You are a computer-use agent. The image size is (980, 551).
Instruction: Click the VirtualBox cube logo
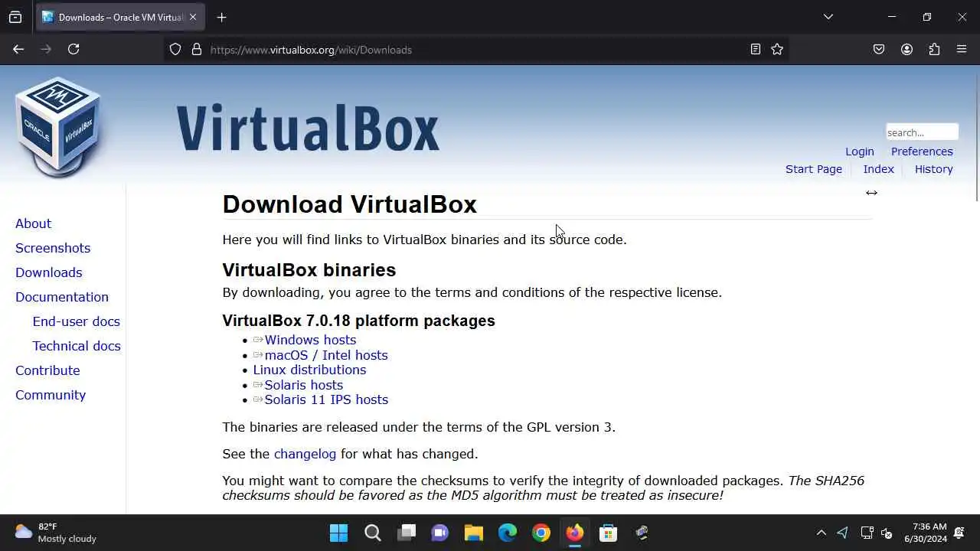point(58,127)
